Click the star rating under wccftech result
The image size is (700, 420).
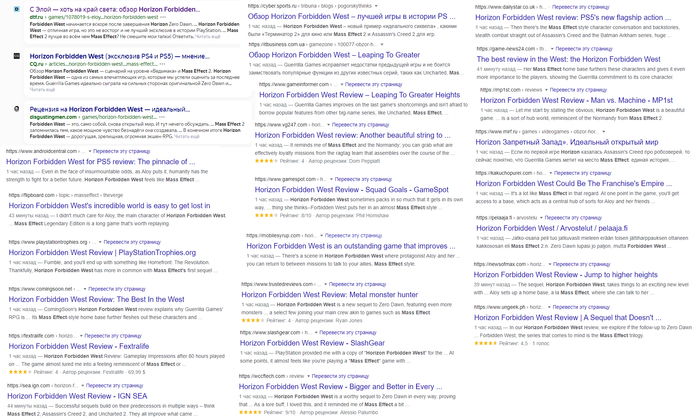point(250,413)
